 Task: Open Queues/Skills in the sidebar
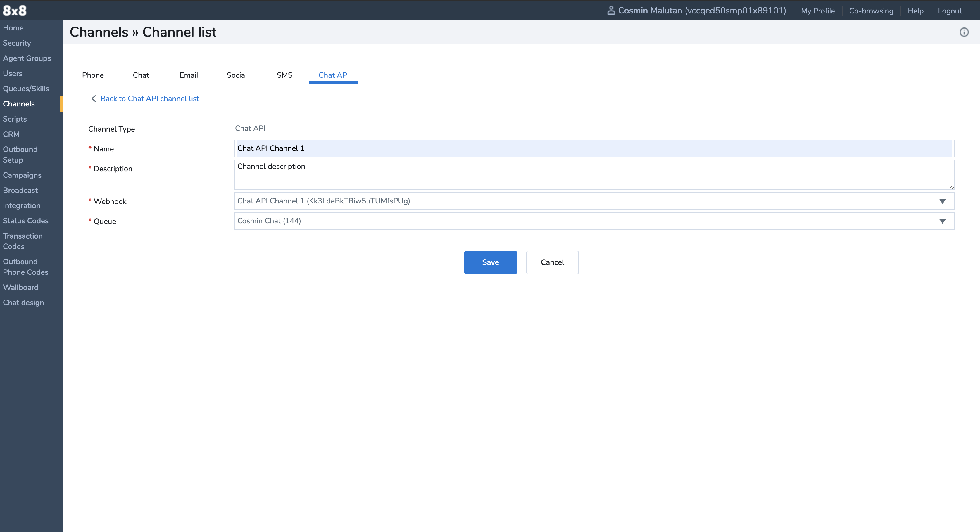tap(26, 89)
